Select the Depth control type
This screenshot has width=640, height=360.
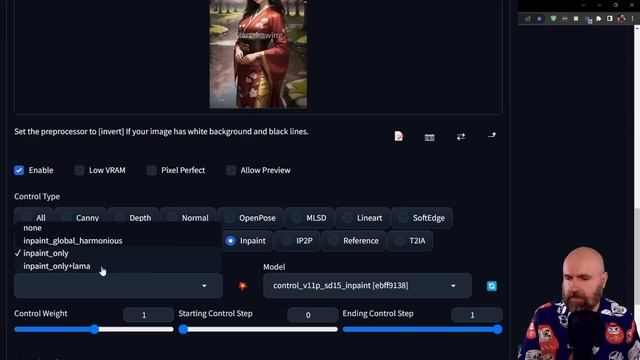[133, 218]
